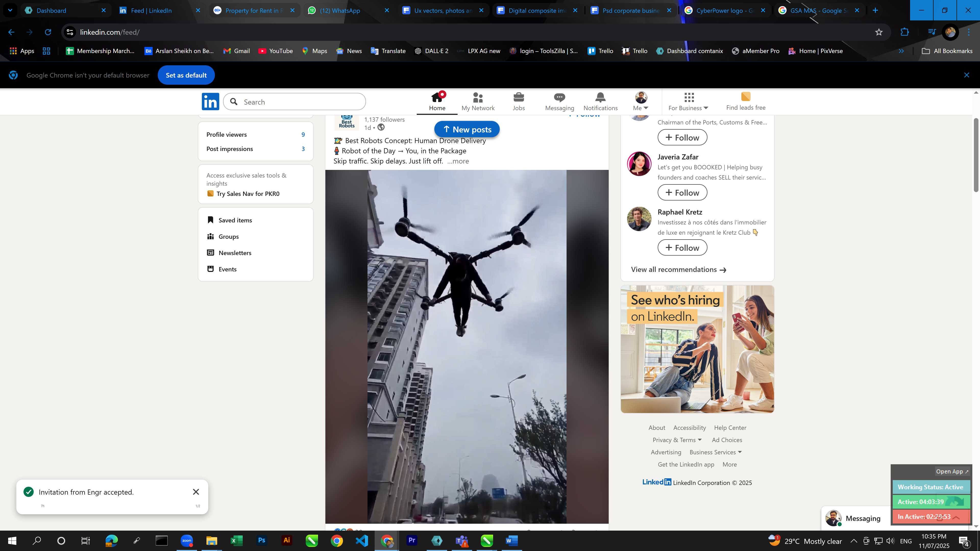The image size is (980, 551).
Task: Set Chrome as default browser
Action: click(x=186, y=75)
